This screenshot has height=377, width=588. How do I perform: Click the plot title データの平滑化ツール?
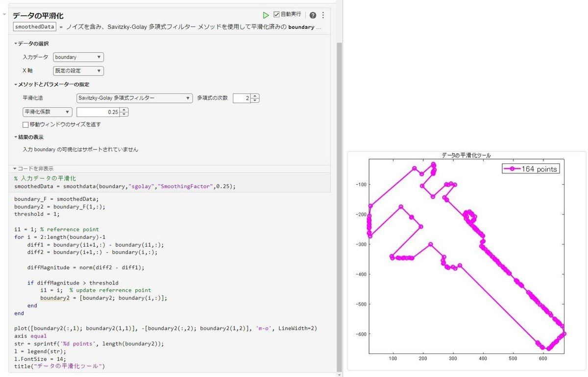(x=466, y=155)
